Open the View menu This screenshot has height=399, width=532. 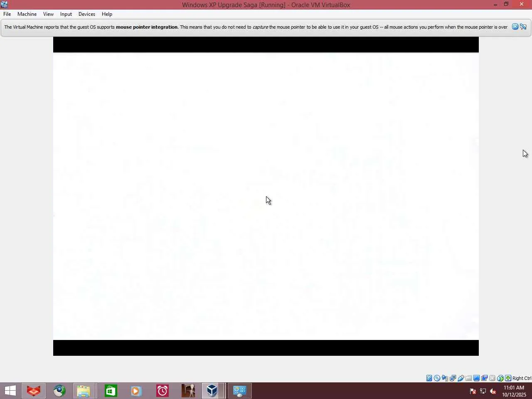tap(48, 14)
